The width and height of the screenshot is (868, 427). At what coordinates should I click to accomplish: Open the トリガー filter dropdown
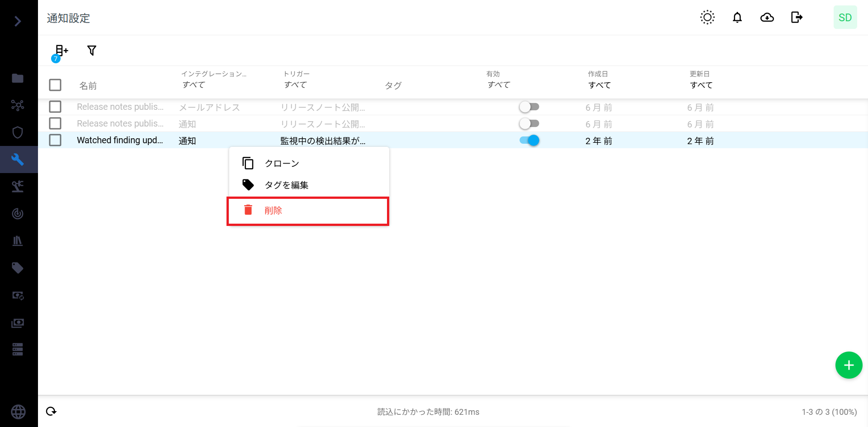296,85
